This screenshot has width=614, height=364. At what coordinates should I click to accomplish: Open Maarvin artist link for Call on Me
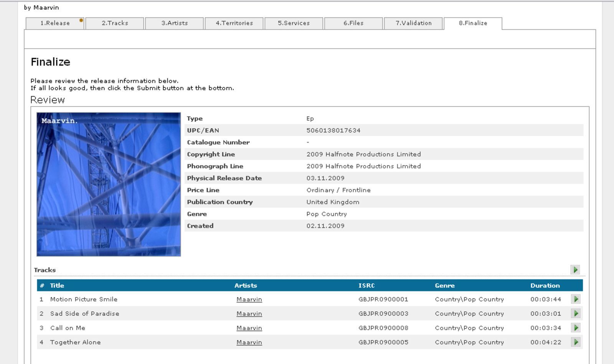[249, 328]
